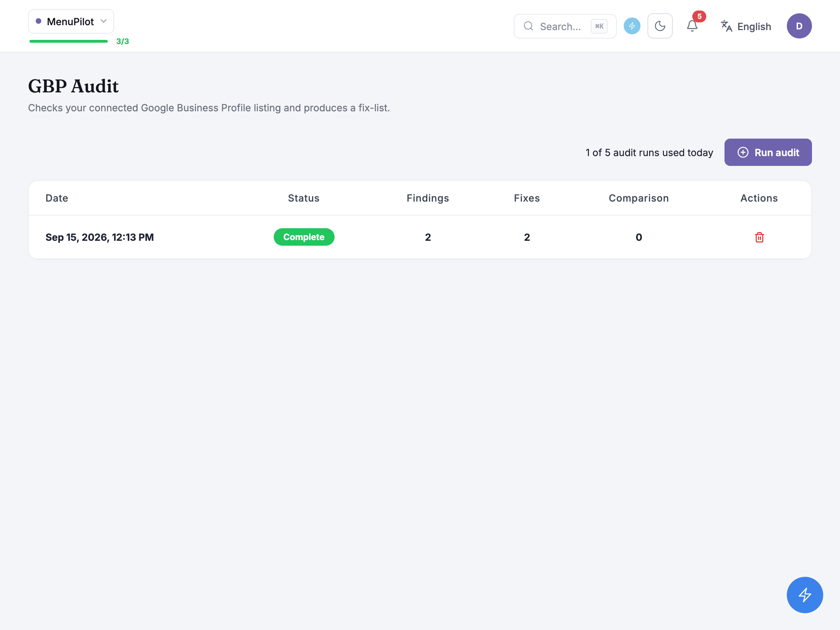This screenshot has width=840, height=630.
Task: Toggle dark mode with moon icon
Action: (x=660, y=26)
